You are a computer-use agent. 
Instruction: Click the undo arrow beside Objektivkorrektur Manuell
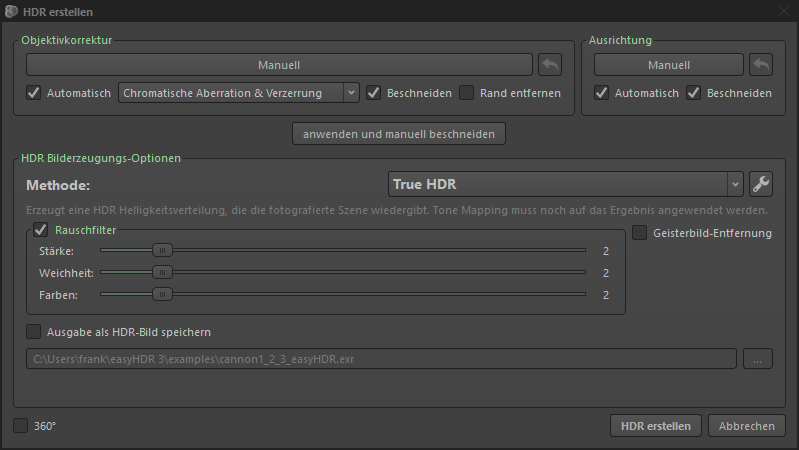(550, 65)
